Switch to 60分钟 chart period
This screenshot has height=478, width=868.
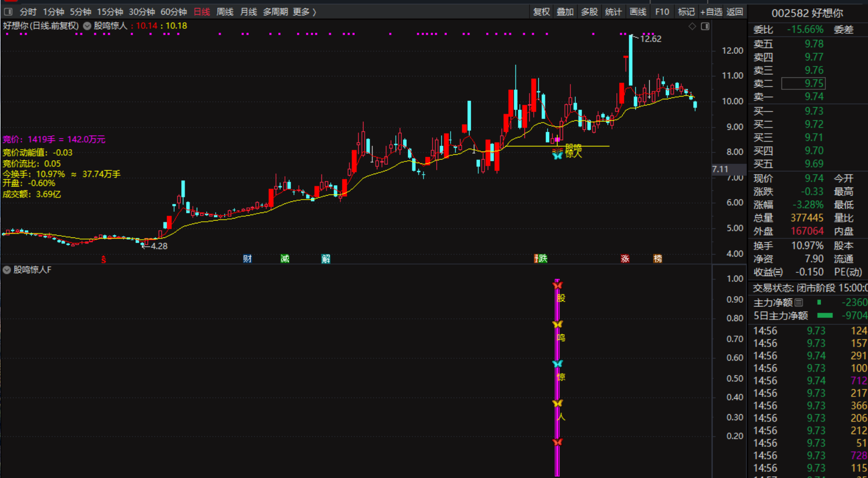pyautogui.click(x=173, y=12)
